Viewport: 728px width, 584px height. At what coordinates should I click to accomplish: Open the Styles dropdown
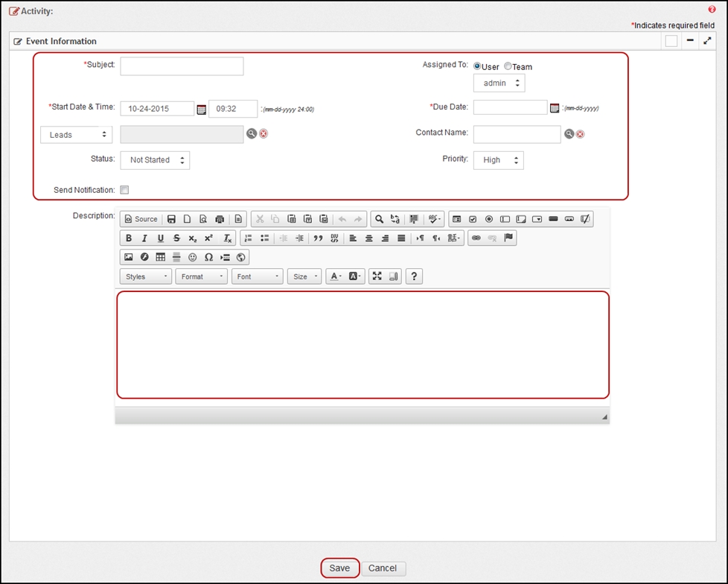click(x=146, y=276)
